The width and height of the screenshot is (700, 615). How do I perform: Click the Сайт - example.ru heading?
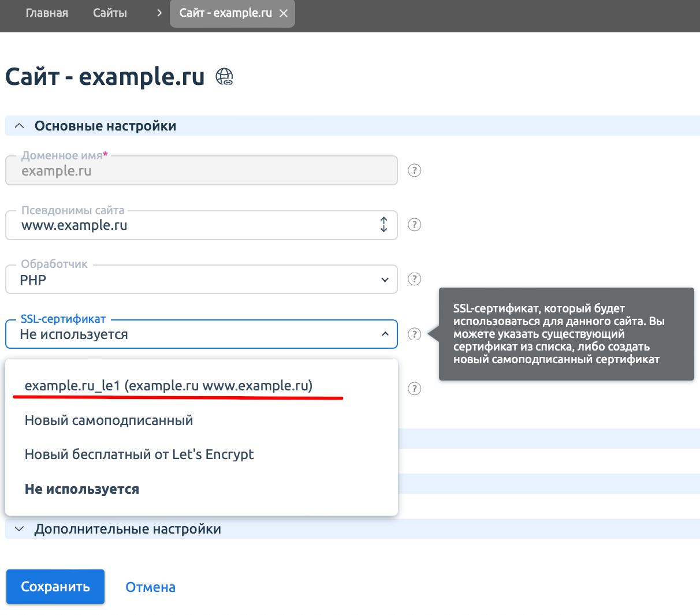coord(105,76)
